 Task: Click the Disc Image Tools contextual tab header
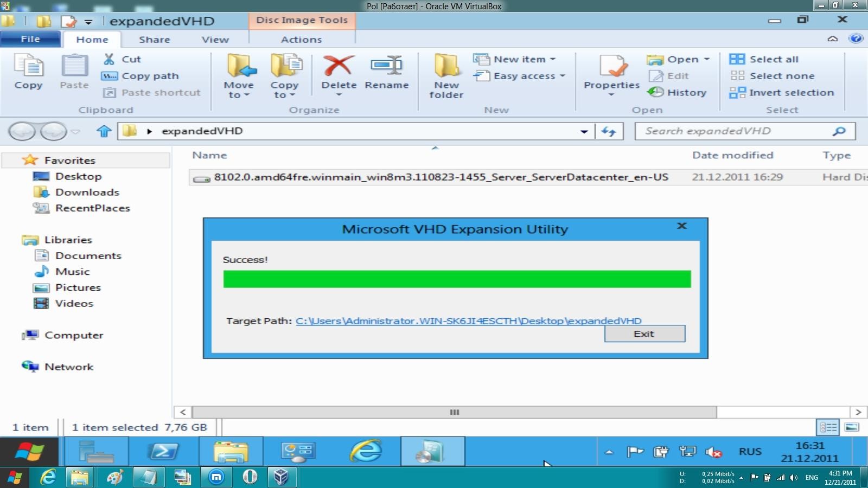(302, 20)
